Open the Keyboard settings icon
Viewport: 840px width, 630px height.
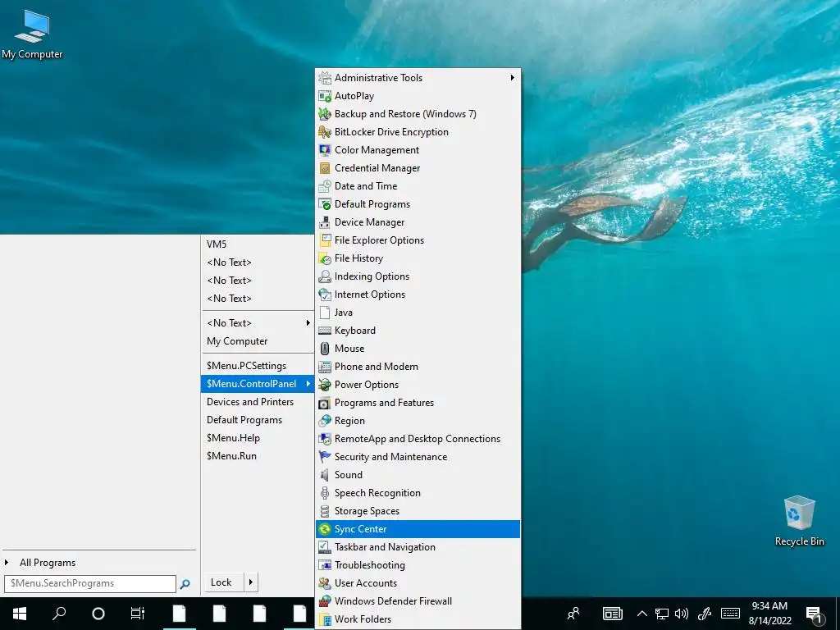[325, 331]
